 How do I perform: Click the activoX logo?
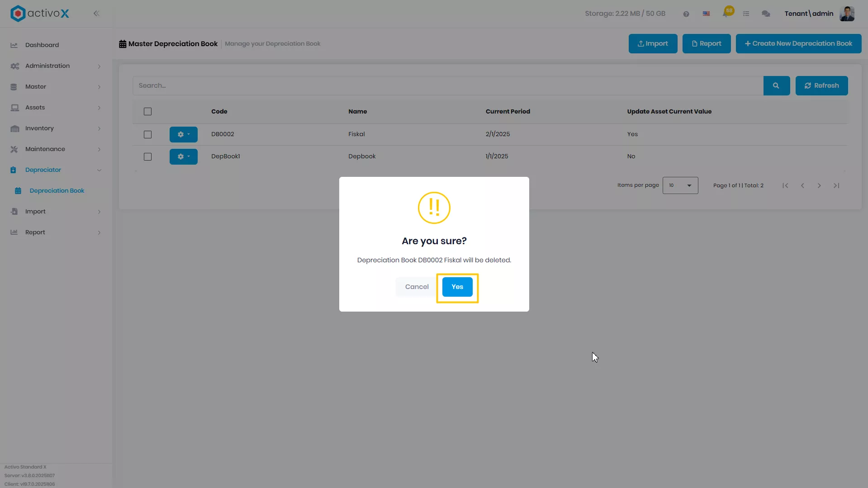pyautogui.click(x=40, y=14)
